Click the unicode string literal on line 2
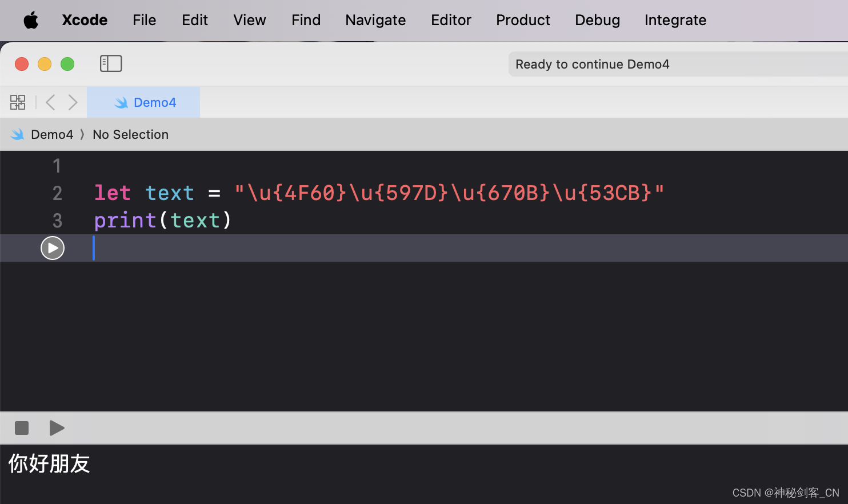The width and height of the screenshot is (848, 504). tap(449, 193)
